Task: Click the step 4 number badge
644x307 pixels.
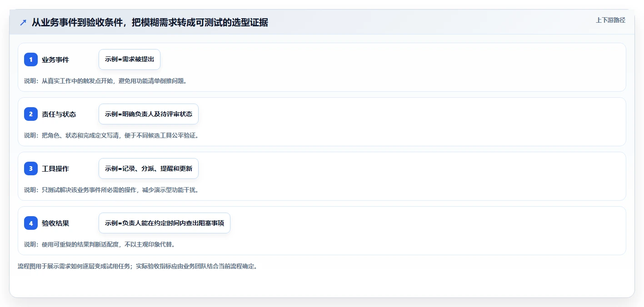Action: (31, 223)
